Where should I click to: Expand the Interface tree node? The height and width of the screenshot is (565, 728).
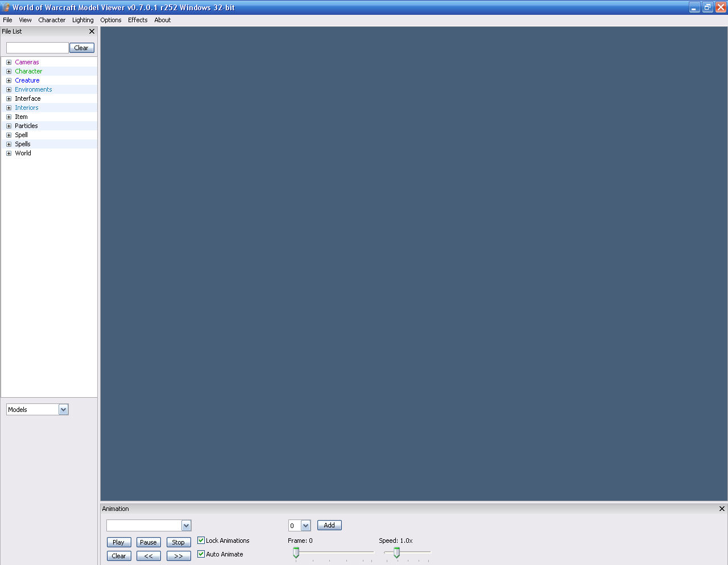pos(9,98)
